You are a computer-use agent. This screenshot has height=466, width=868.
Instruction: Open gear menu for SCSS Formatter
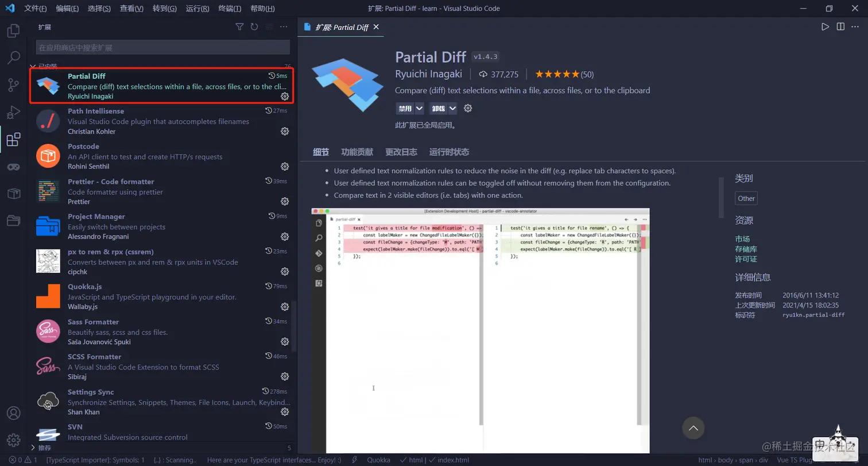[x=285, y=377]
